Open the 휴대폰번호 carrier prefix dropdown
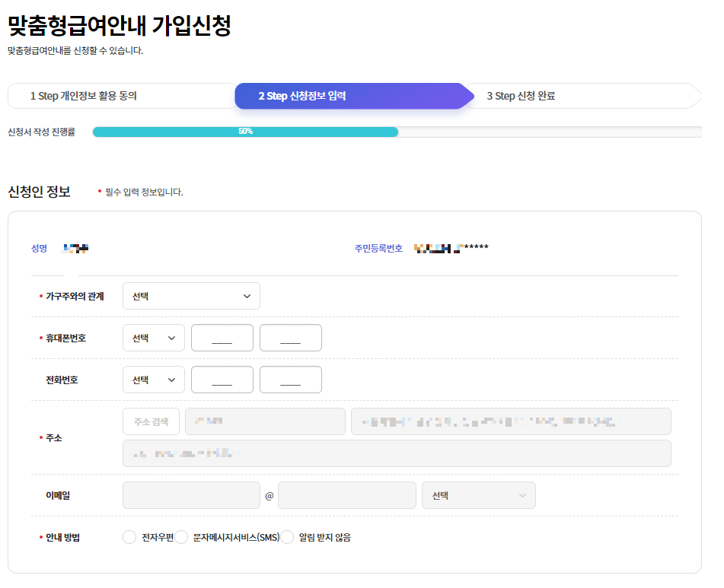 (x=153, y=337)
